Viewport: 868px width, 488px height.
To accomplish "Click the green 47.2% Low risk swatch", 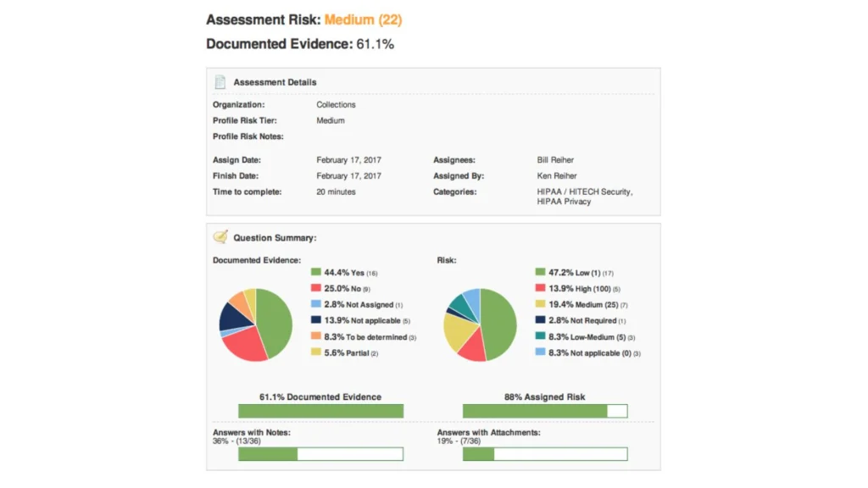I will 541,273.
